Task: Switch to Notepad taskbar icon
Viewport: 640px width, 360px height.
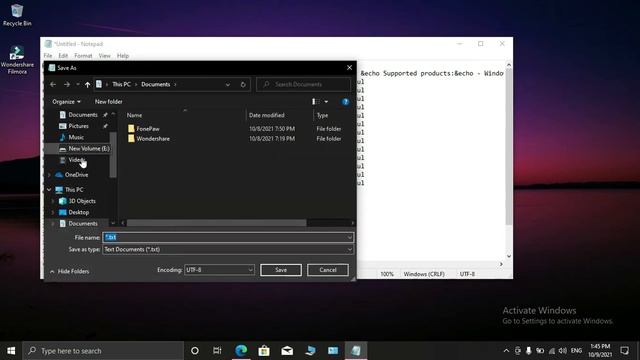Action: click(356, 351)
